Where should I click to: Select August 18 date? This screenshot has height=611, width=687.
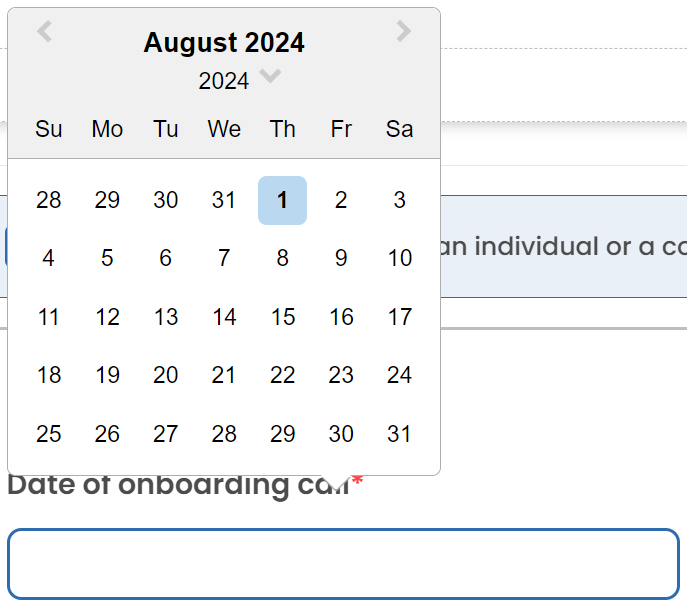point(48,375)
